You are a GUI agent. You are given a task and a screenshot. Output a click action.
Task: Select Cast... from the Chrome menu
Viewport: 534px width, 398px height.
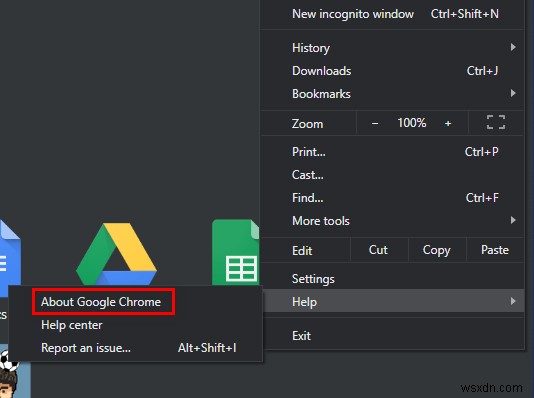point(392,175)
